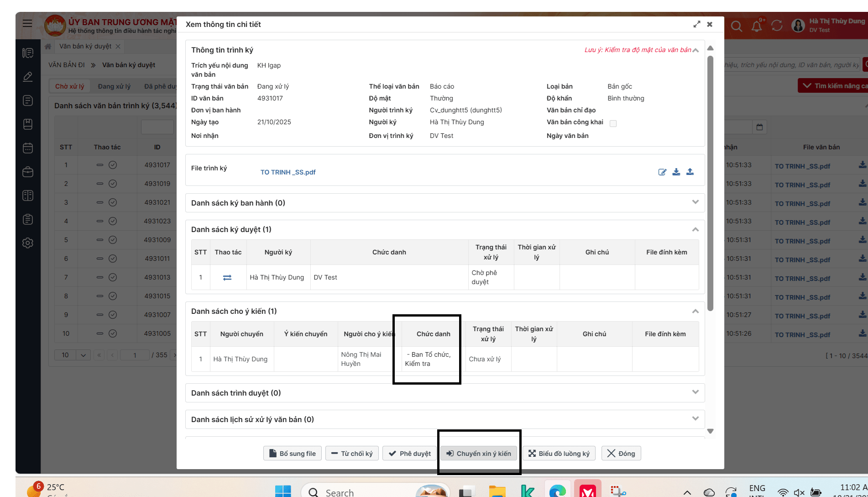Open the TO TRINH _SS.pdf file link
Screen dimensions: 868x497
[x=288, y=172]
